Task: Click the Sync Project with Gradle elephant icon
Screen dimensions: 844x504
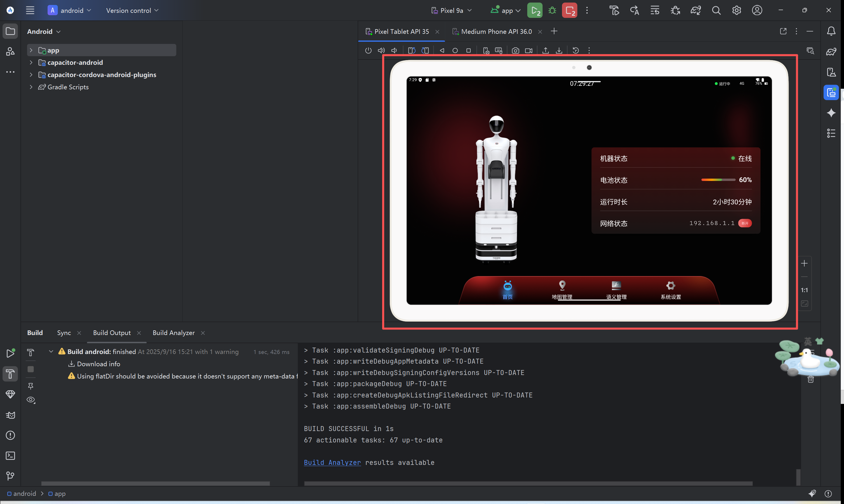Action: coord(696,11)
